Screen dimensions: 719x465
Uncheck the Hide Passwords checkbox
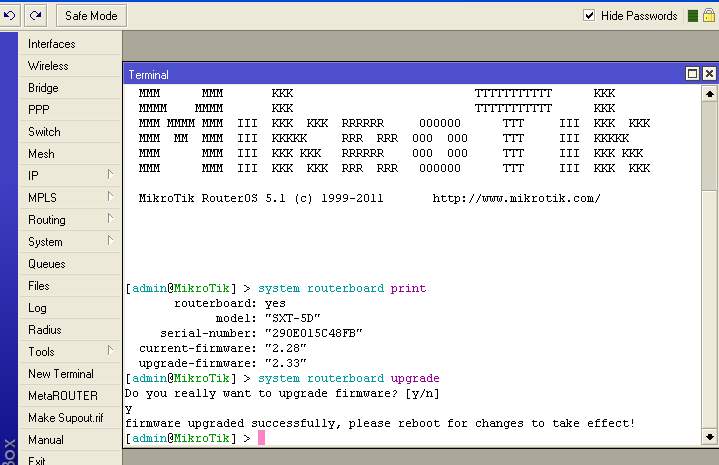(x=589, y=16)
